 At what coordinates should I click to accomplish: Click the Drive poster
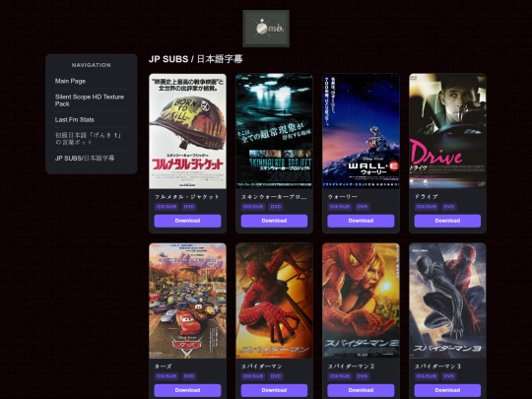[x=447, y=131]
